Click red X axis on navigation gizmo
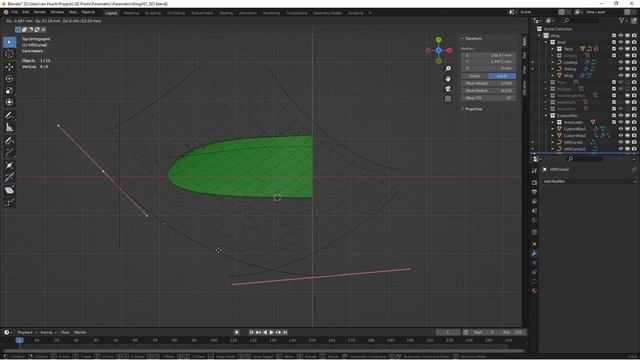 [449, 51]
